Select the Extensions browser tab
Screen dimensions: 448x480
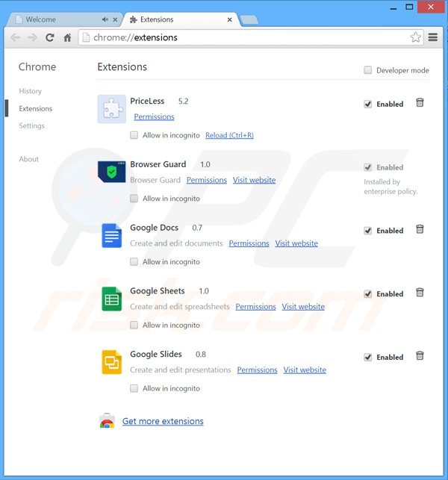click(181, 19)
